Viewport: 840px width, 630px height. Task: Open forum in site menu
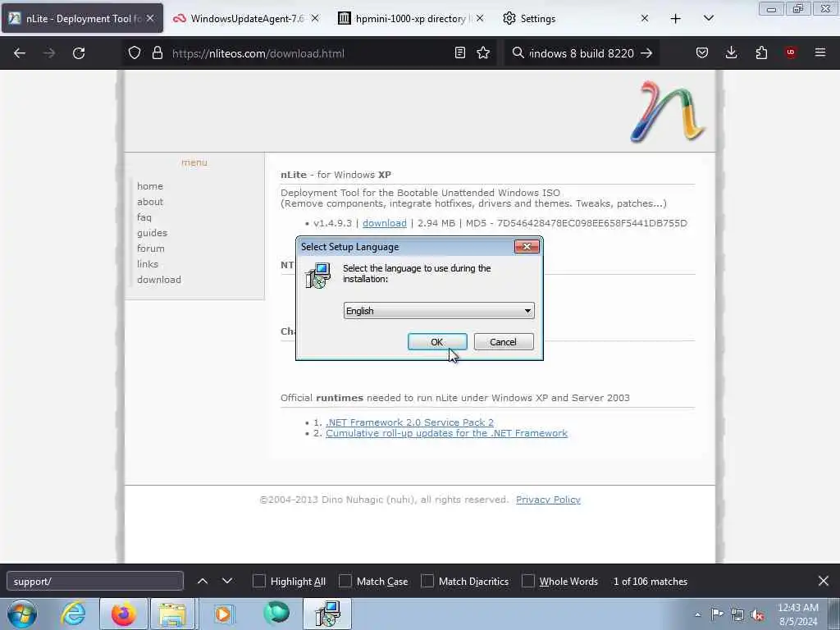(x=151, y=248)
